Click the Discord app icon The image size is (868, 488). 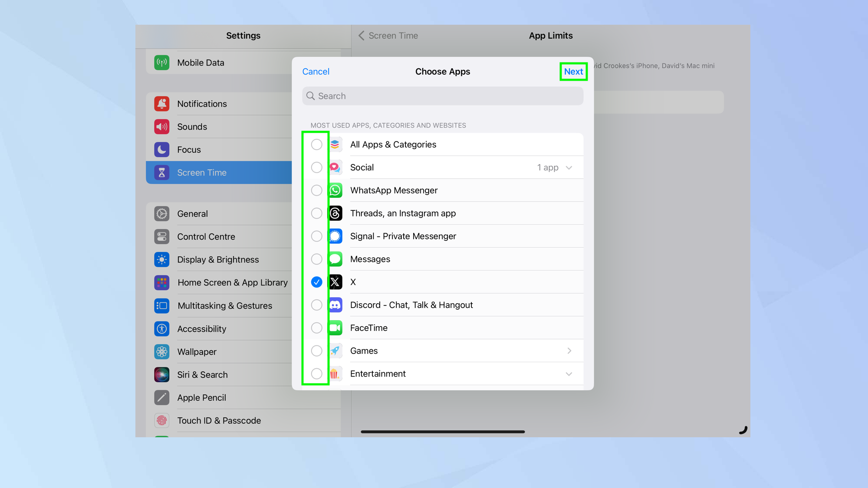pyautogui.click(x=335, y=305)
